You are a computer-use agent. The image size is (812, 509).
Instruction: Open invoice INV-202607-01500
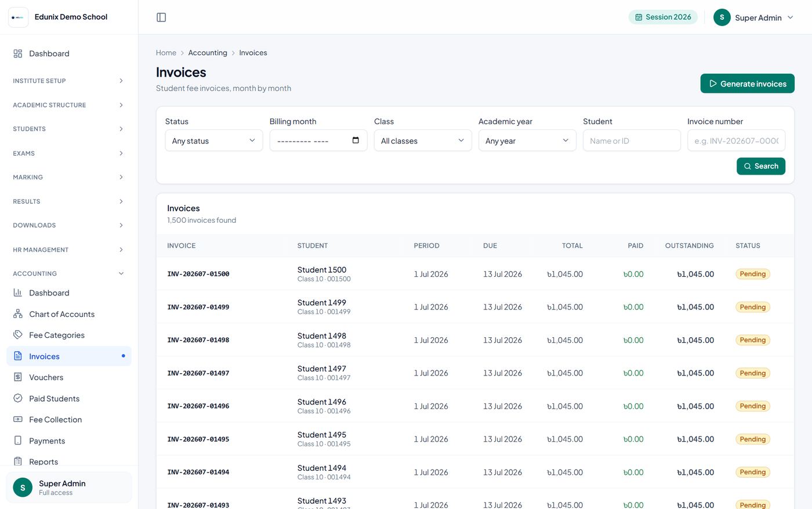[x=198, y=274]
